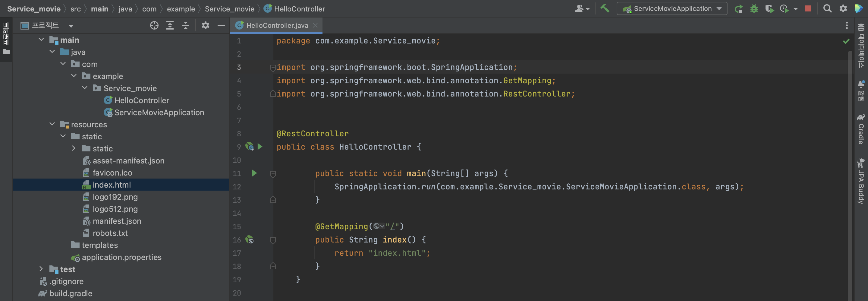Run main method from line 11 gutter
The height and width of the screenshot is (301, 868).
[x=254, y=173]
